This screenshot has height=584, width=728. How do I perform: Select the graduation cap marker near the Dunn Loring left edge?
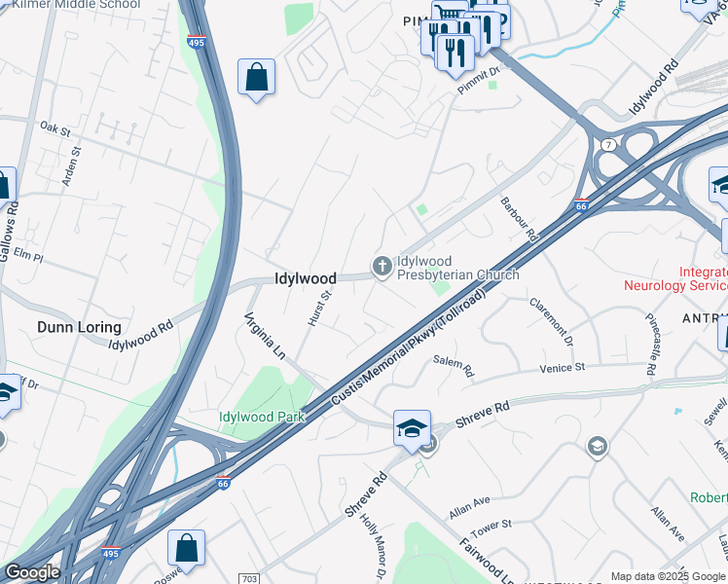(x=7, y=394)
